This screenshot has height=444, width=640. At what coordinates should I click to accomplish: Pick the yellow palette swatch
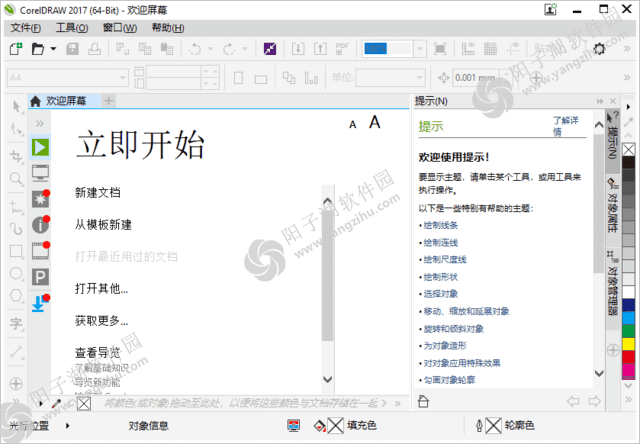(x=628, y=344)
